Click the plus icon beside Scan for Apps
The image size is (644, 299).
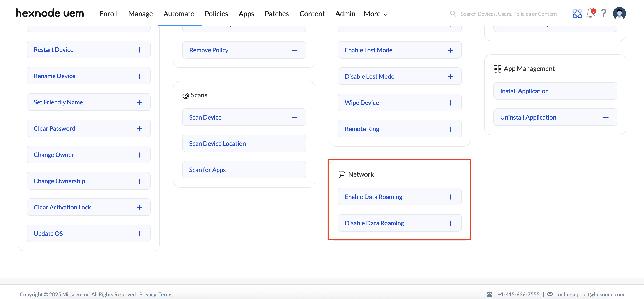tap(294, 170)
